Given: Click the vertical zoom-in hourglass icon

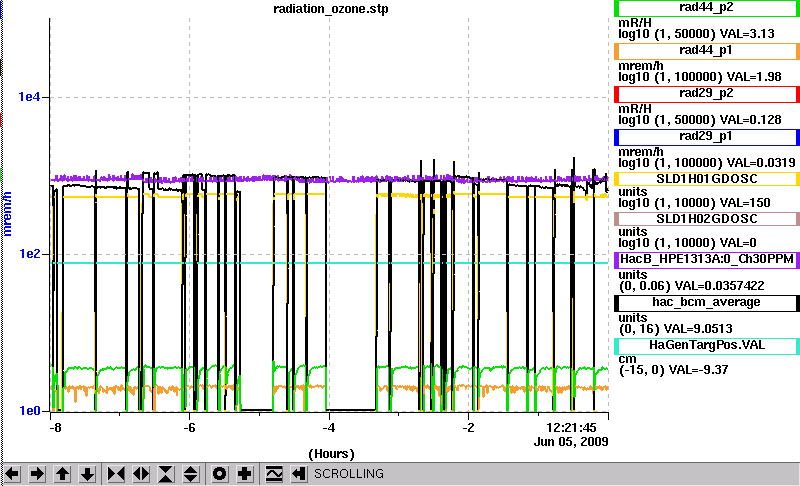Looking at the screenshot, I should [x=166, y=474].
